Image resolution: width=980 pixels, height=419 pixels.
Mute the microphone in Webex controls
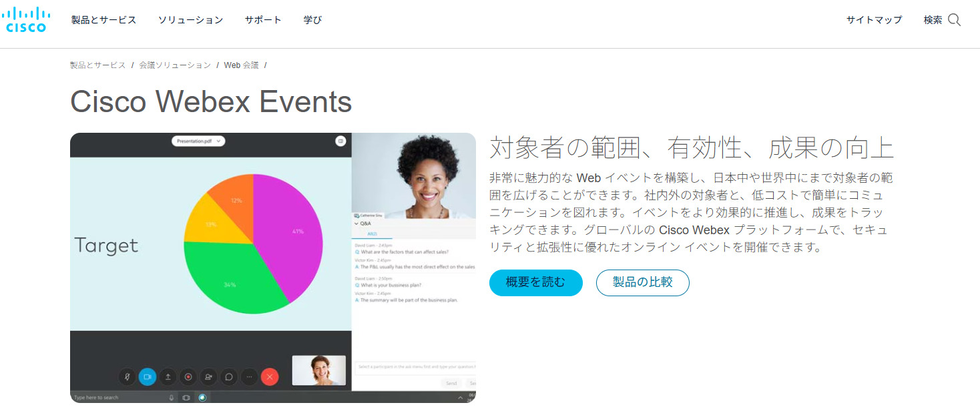coord(127,376)
